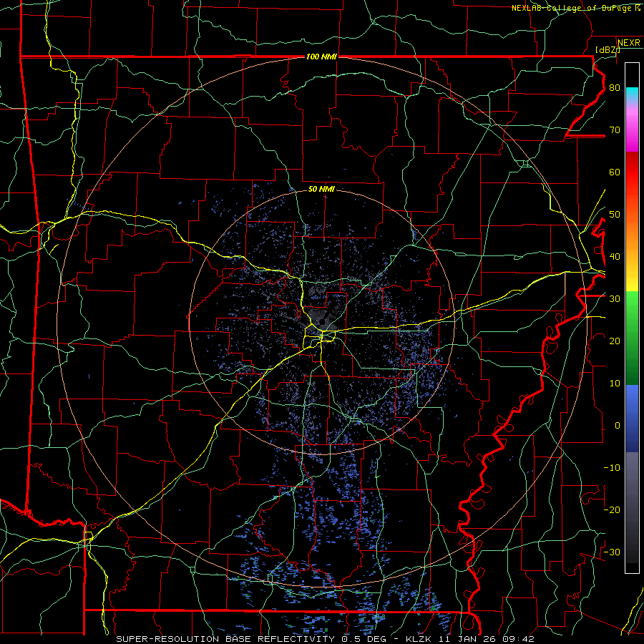Click "SUPER-RESOLUTION BASE REFLECTIVITY" in the caption
The height and width of the screenshot is (644, 644).
(x=225, y=639)
